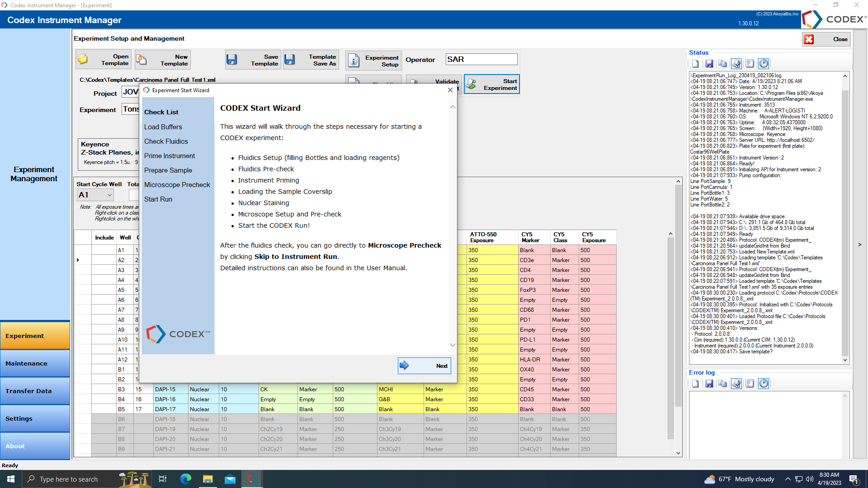Show hidden icons in the system tray
868x488 pixels.
click(788, 479)
